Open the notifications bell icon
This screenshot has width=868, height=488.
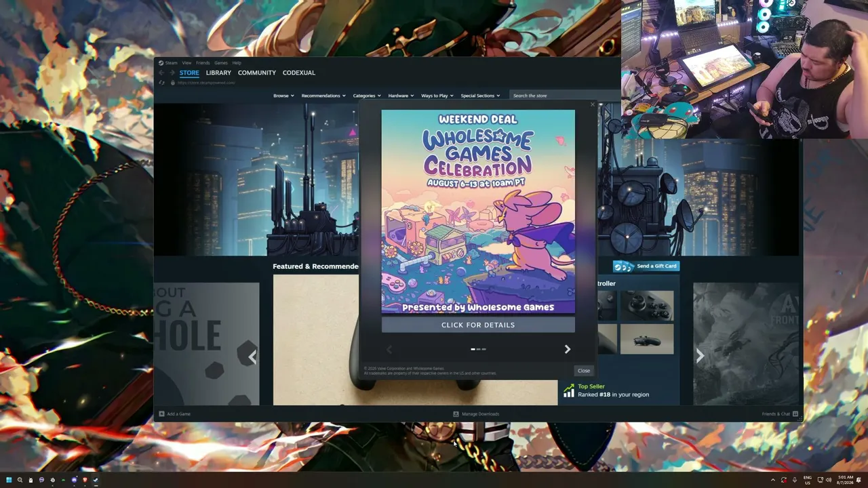pos(859,480)
